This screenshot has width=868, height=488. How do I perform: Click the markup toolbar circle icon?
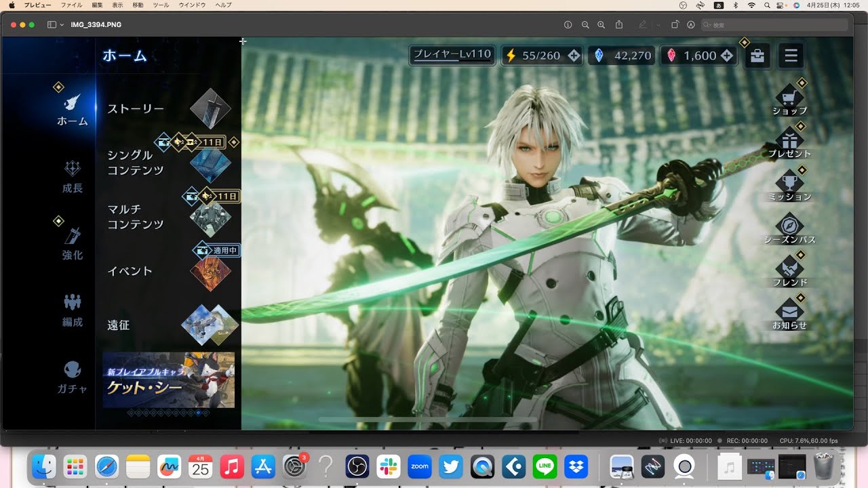point(690,25)
